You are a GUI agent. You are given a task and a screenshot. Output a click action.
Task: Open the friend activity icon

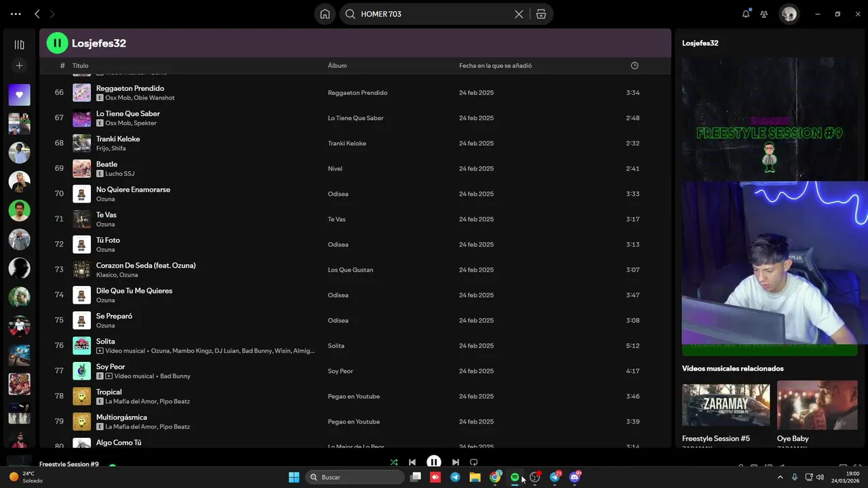coord(764,14)
